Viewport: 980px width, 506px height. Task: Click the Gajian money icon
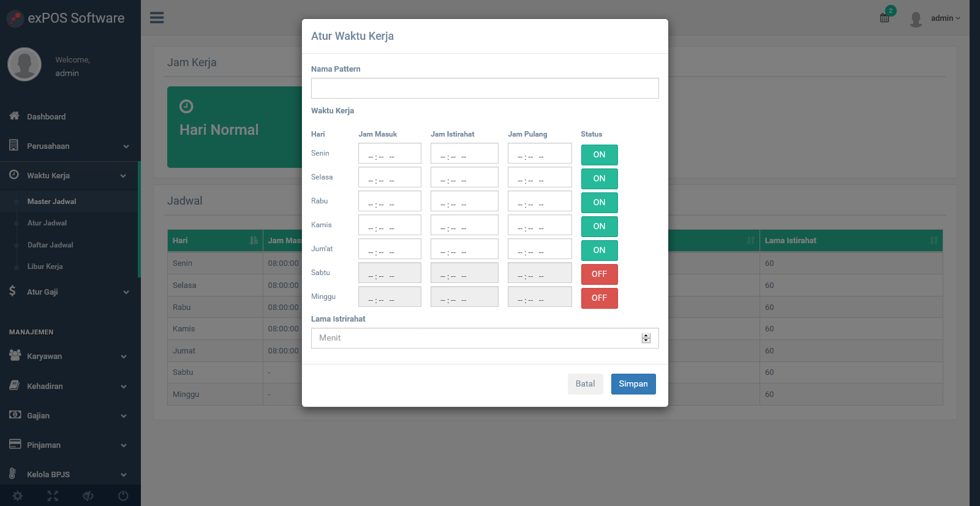[15, 415]
